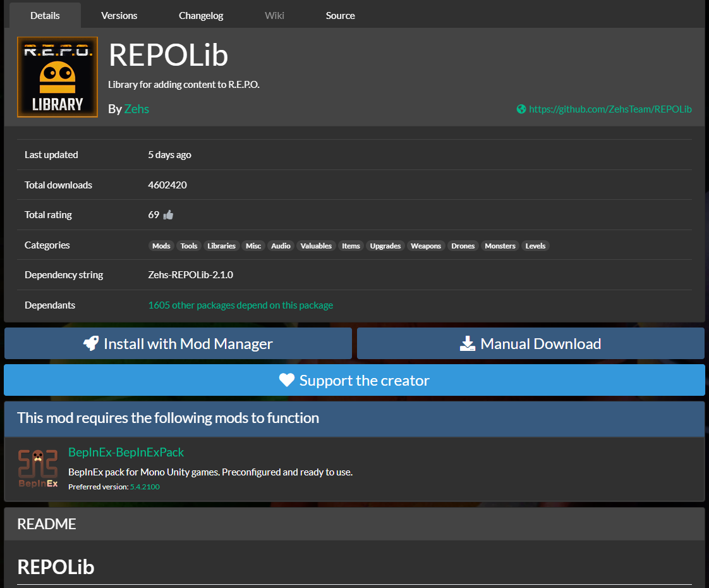Select the Audio category tag
Viewport: 709px width, 588px height.
(x=281, y=245)
